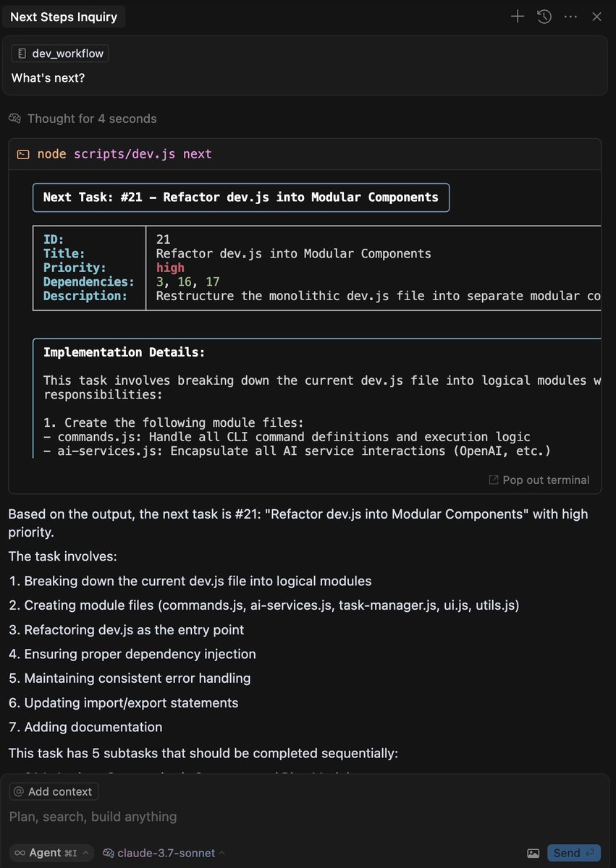Click the "What's next?" message to edit
Viewport: 616px width, 868px height.
click(48, 77)
